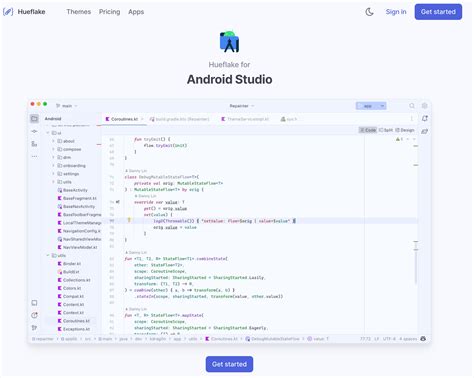Image resolution: width=474 pixels, height=378 pixels.
Task: Expand the settings folder
Action: [53, 174]
